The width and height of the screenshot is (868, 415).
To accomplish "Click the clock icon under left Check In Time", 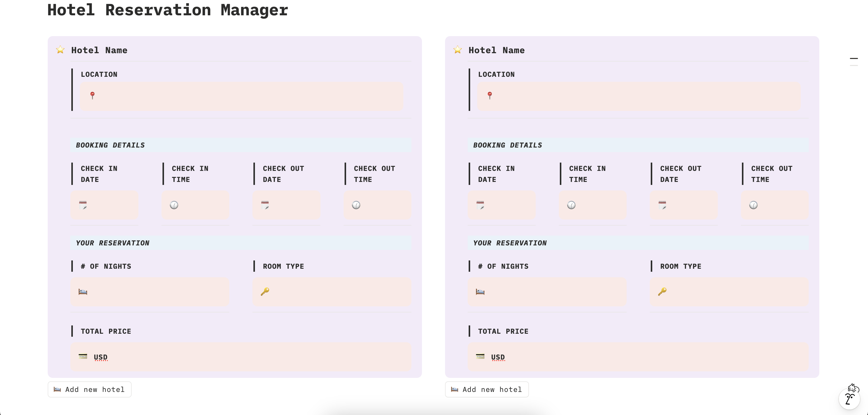I will [x=174, y=205].
